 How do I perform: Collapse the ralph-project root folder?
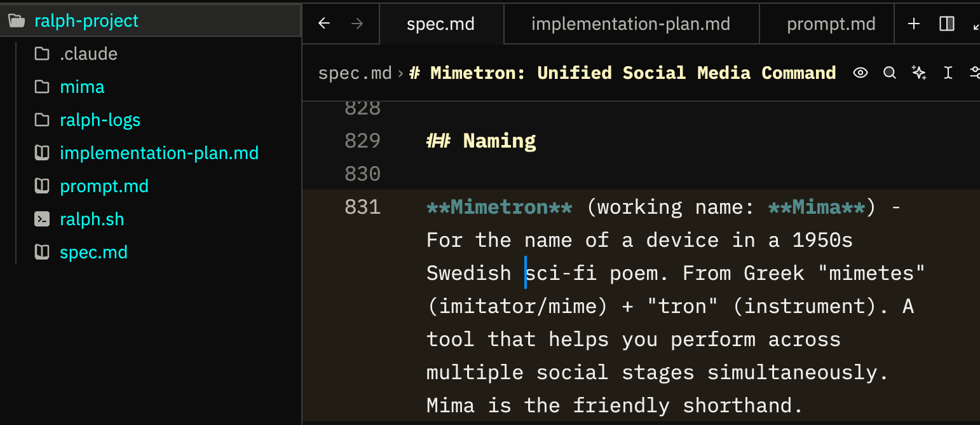pyautogui.click(x=86, y=21)
